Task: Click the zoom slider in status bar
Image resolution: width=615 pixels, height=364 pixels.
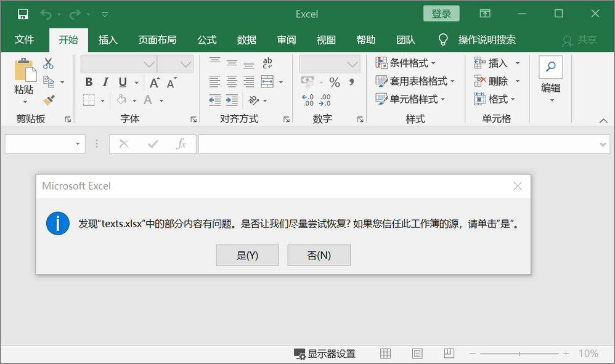Action: pos(519,354)
